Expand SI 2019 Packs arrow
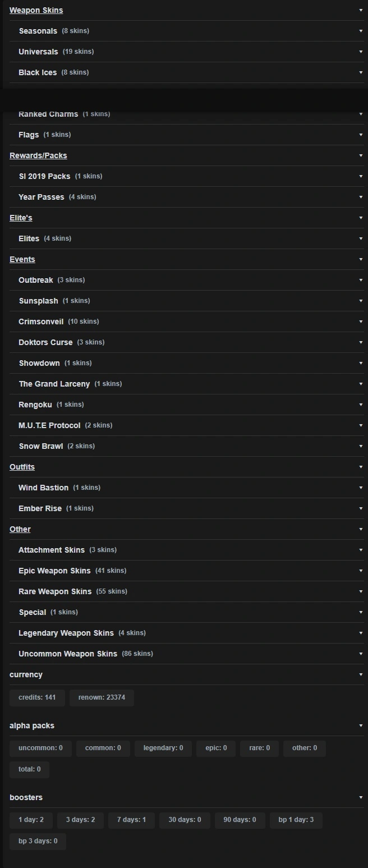This screenshot has height=868, width=368. coord(361,176)
